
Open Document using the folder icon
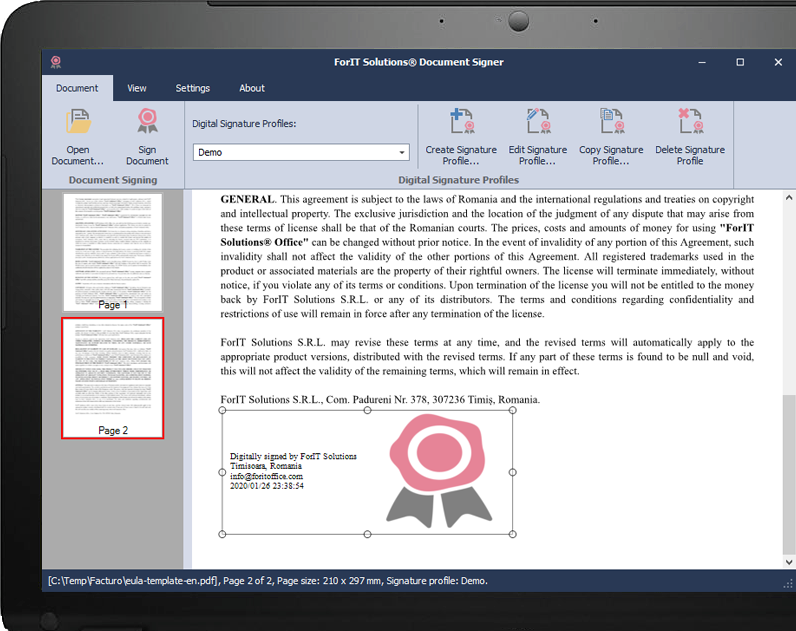tap(78, 137)
